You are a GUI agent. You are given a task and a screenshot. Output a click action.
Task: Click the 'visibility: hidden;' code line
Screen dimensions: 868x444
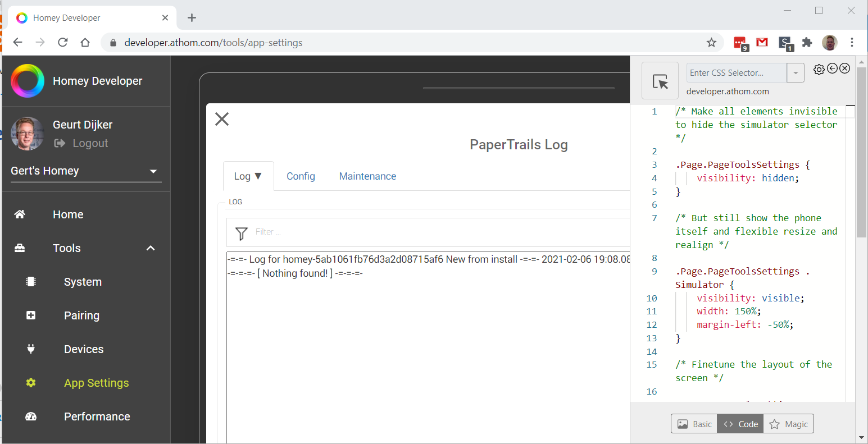coord(748,178)
